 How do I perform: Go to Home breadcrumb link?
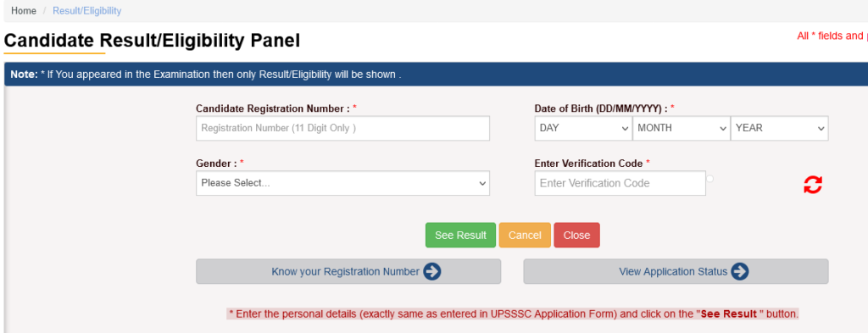pos(24,10)
